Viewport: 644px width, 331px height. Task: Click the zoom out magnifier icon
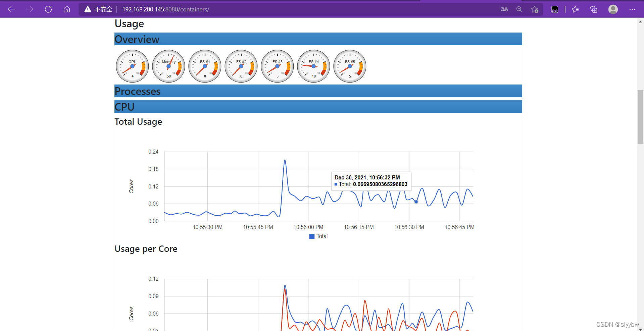click(519, 9)
